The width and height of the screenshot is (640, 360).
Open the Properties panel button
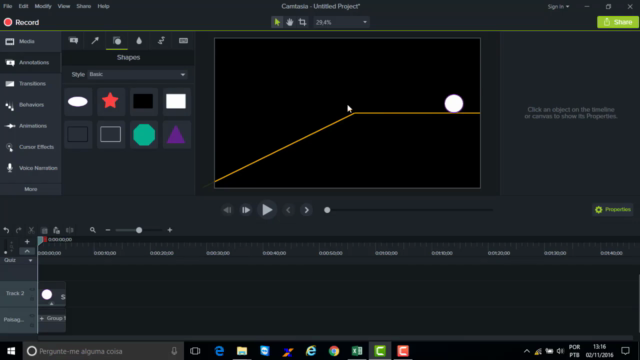pos(613,209)
